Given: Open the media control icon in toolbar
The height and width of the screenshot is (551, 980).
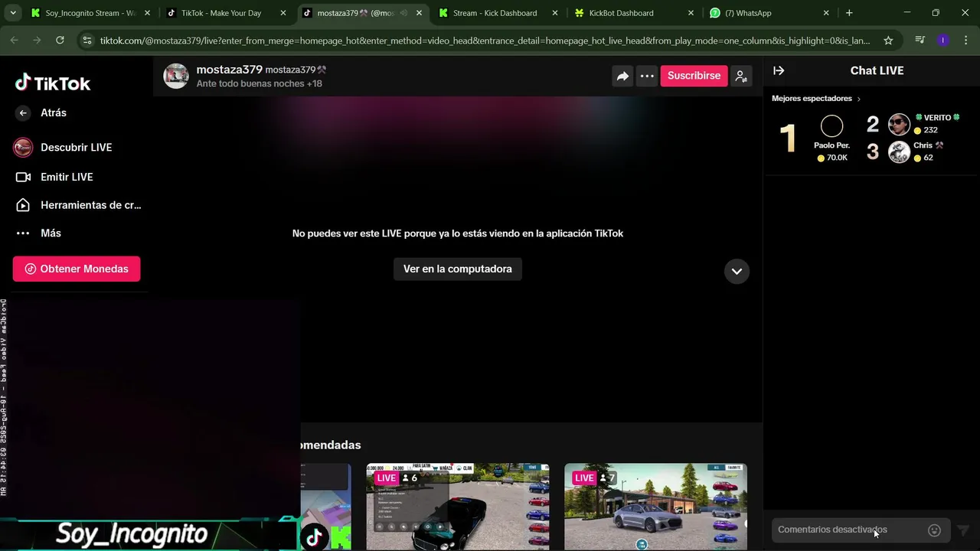Looking at the screenshot, I should pyautogui.click(x=920, y=41).
